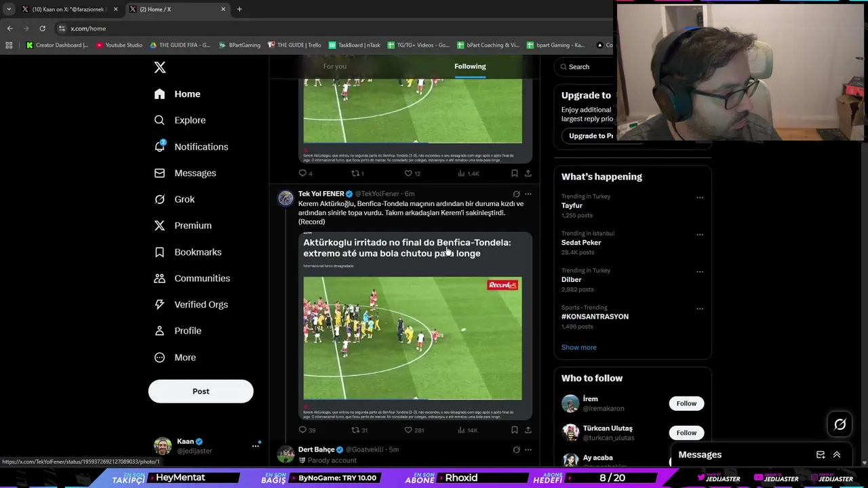Follow the İrem account
The height and width of the screenshot is (488, 868).
point(686,403)
